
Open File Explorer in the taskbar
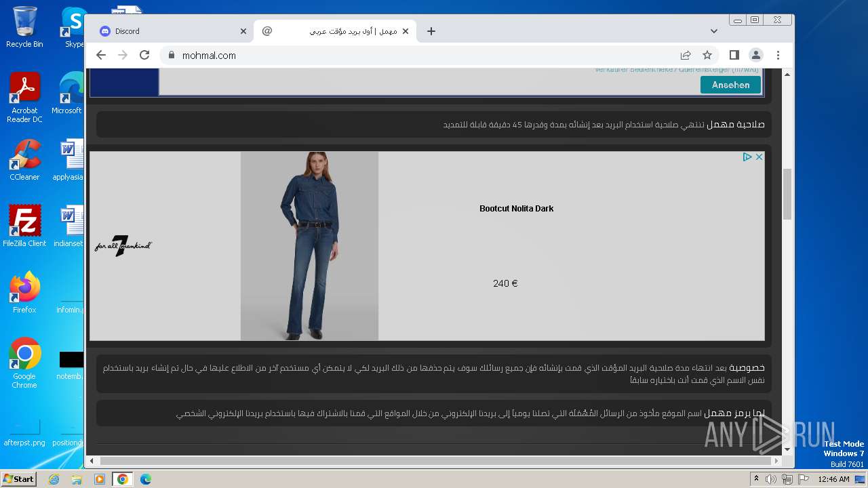pos(77,479)
